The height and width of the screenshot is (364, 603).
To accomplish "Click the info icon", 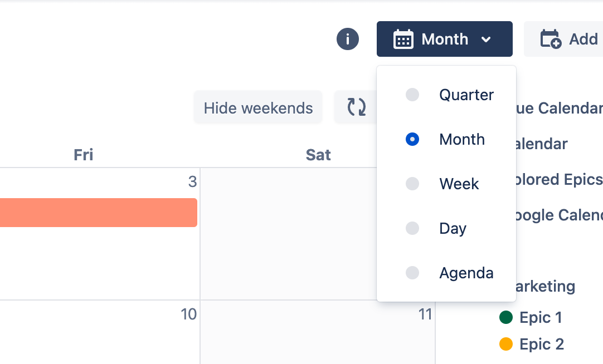I will (x=348, y=40).
